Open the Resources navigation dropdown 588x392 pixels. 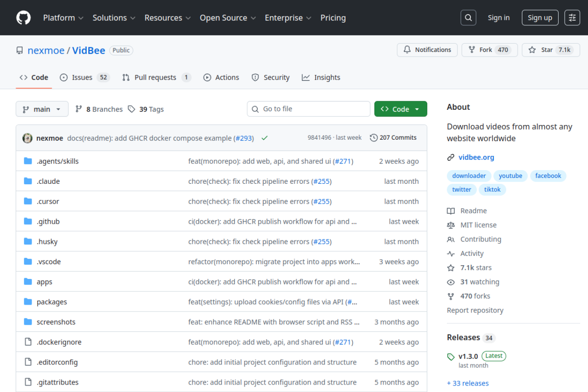pyautogui.click(x=167, y=17)
